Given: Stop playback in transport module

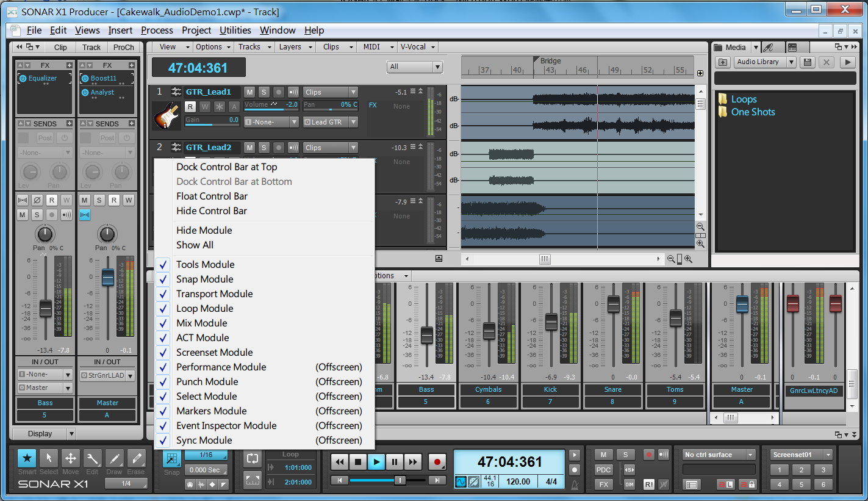Looking at the screenshot, I should click(358, 462).
